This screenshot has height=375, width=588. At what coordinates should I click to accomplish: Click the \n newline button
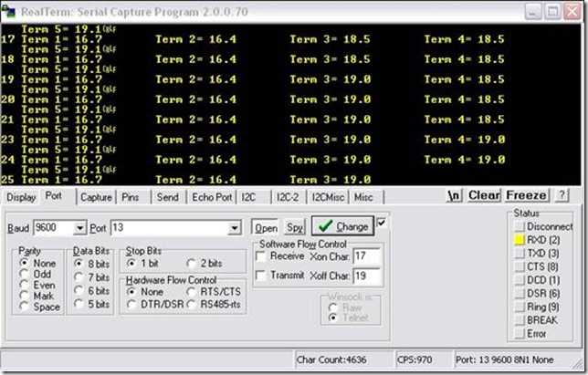point(454,195)
